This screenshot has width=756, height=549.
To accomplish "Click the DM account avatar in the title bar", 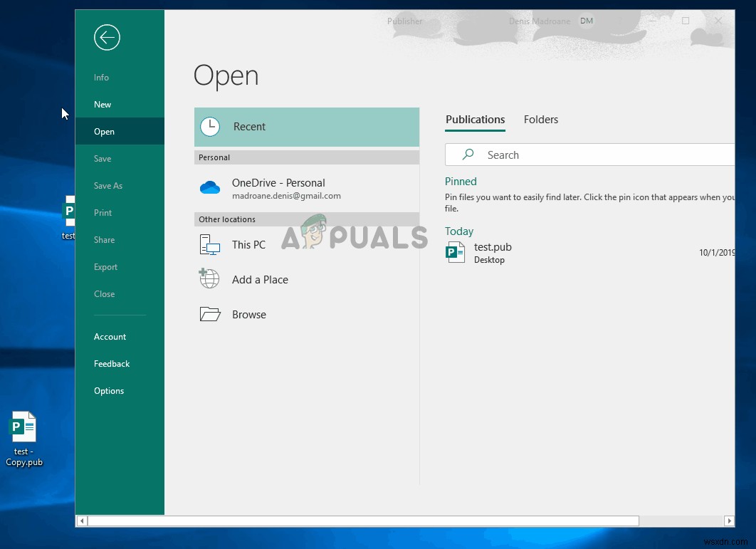I will click(x=587, y=21).
